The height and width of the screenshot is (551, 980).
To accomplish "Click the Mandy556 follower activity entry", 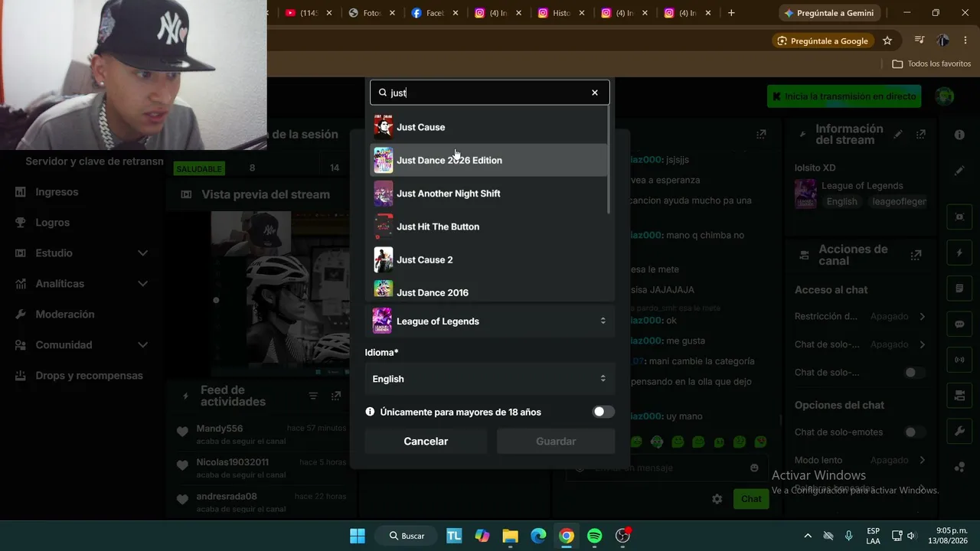I will [261, 434].
